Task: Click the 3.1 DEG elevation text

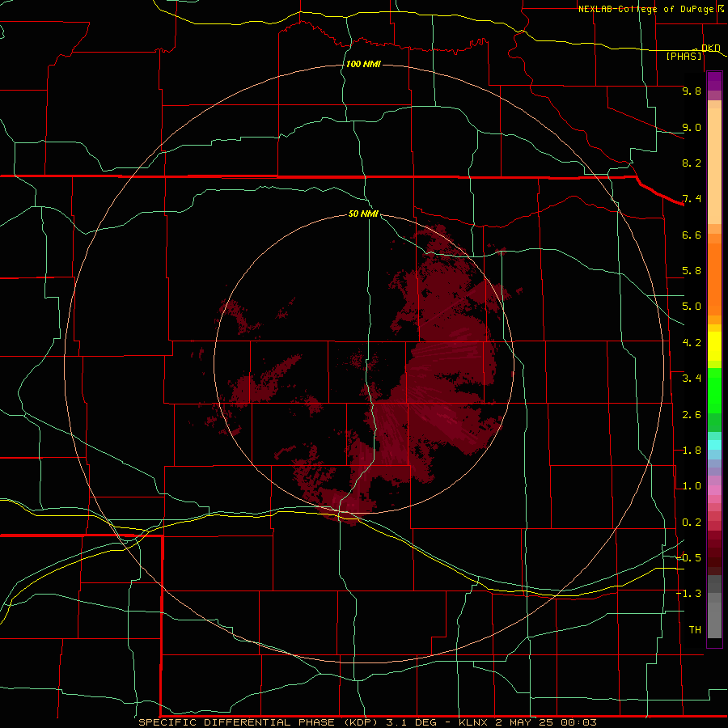Action: (x=412, y=722)
